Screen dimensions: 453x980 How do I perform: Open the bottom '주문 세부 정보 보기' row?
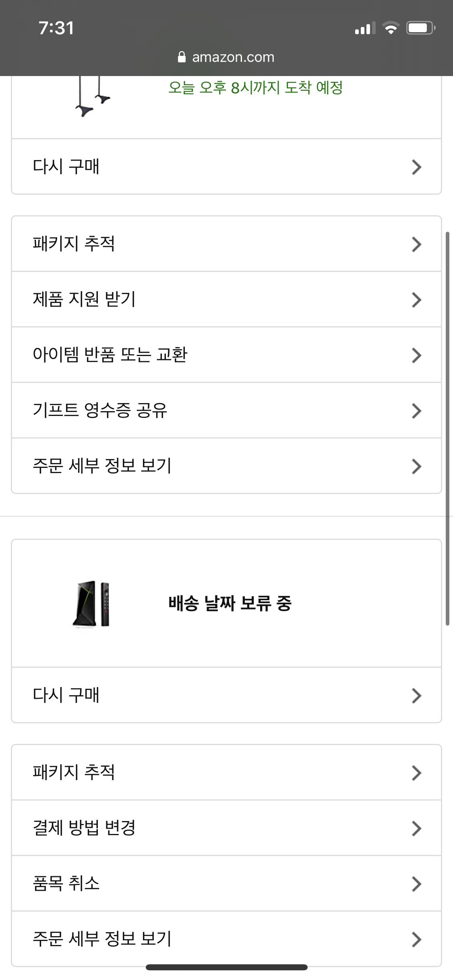[226, 939]
